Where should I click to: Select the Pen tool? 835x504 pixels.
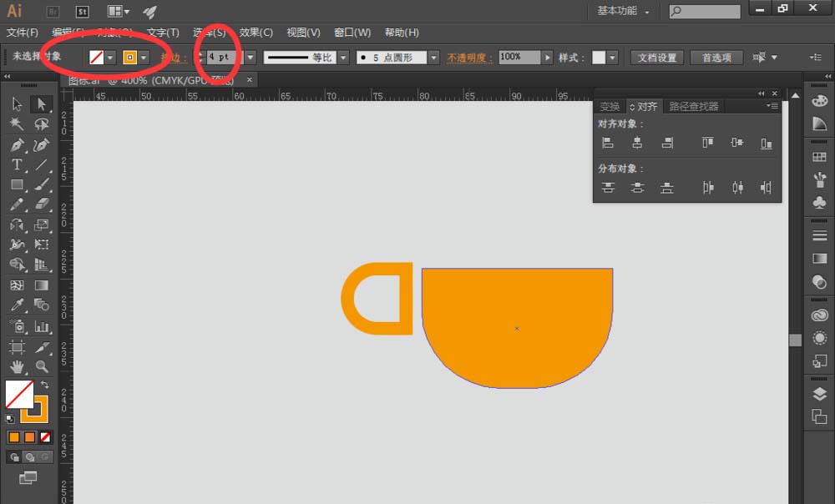(17, 144)
